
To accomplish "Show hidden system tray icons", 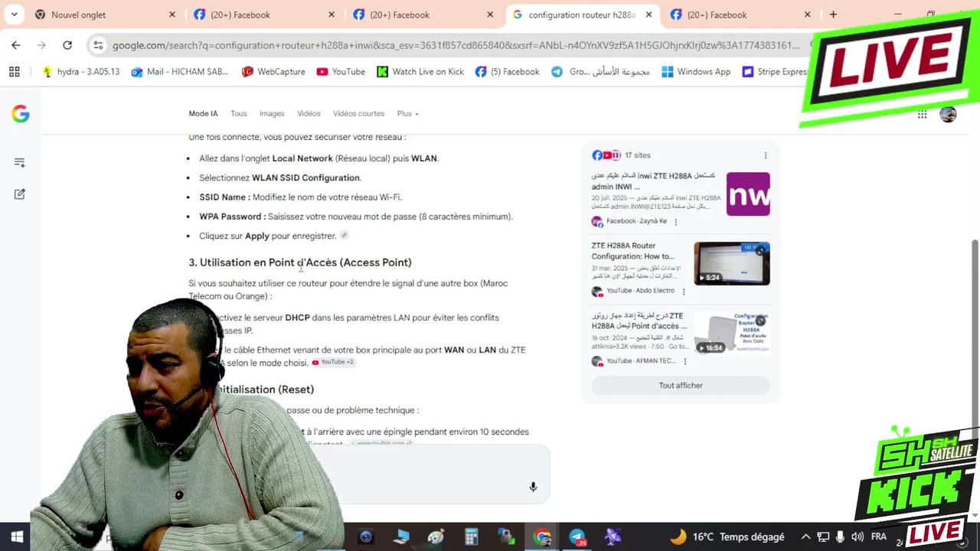I will point(805,537).
